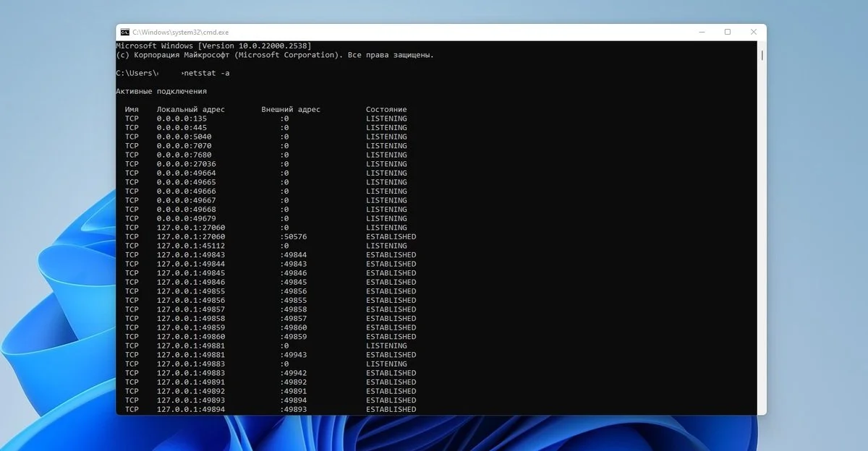Click local address 0.0.0.0:135
Screen dimensions: 868x451
coord(182,119)
